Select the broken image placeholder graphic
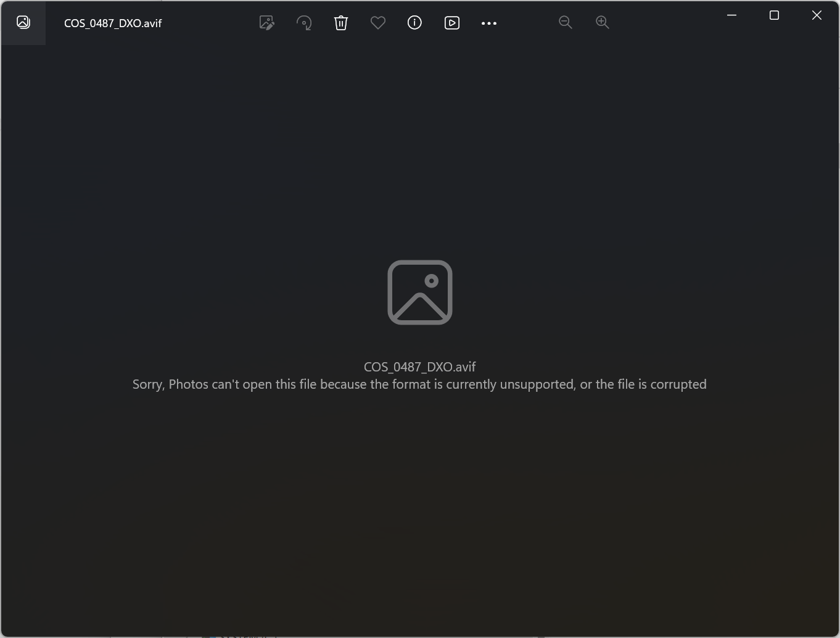 click(419, 292)
